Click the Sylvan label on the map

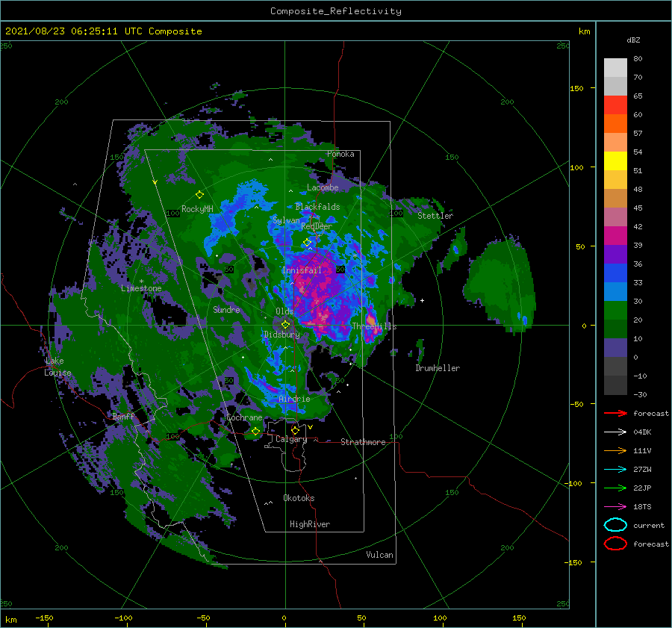pyautogui.click(x=286, y=220)
